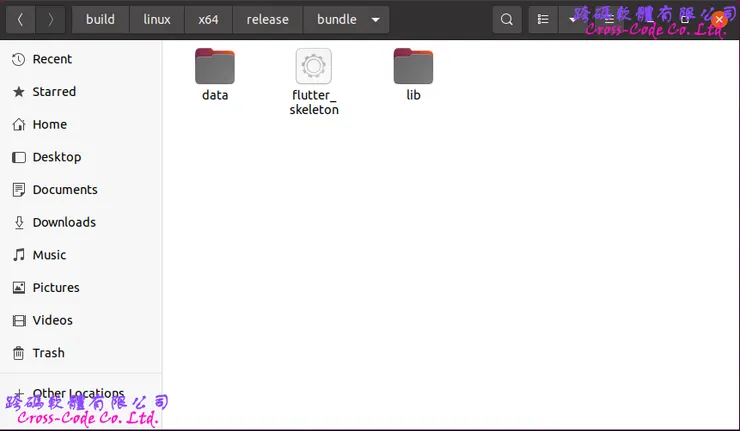Select the flutter_skeleton executable icon

[314, 66]
